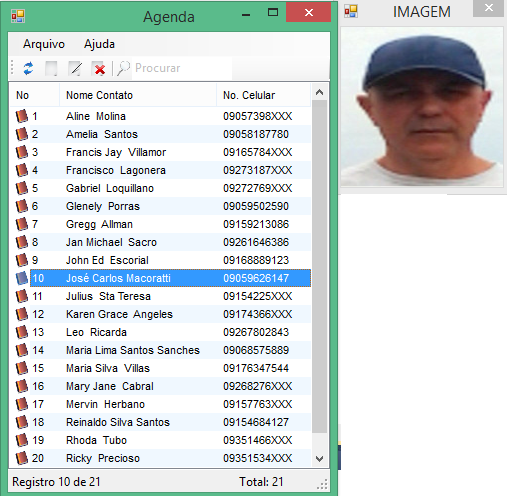Click inside the Procurar search field
507x496 pixels.
[x=182, y=68]
